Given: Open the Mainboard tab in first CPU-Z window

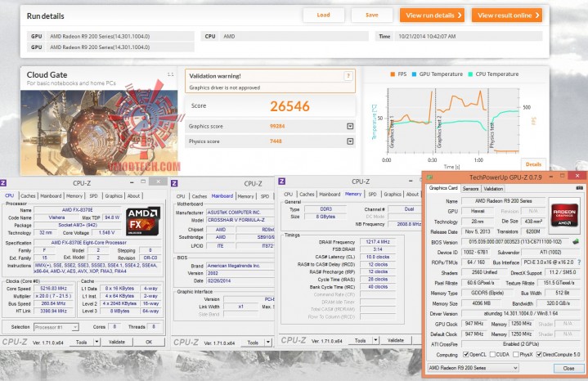Looking at the screenshot, I should pyautogui.click(x=51, y=195).
